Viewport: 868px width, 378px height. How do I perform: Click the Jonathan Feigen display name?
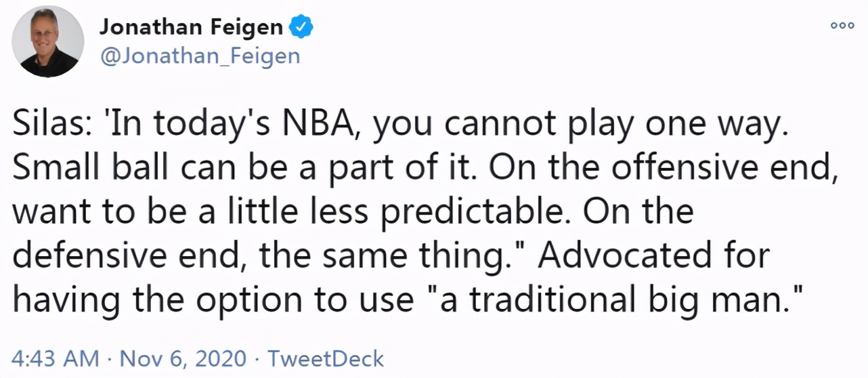pyautogui.click(x=192, y=27)
